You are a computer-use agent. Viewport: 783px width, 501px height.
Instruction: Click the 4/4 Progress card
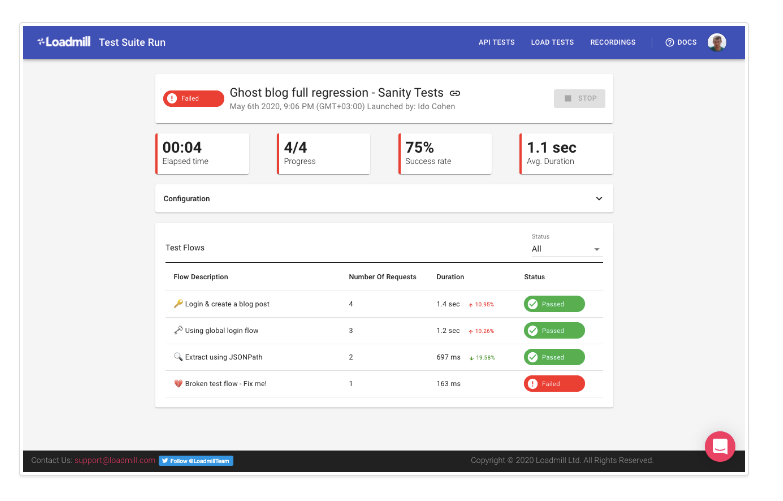click(324, 154)
